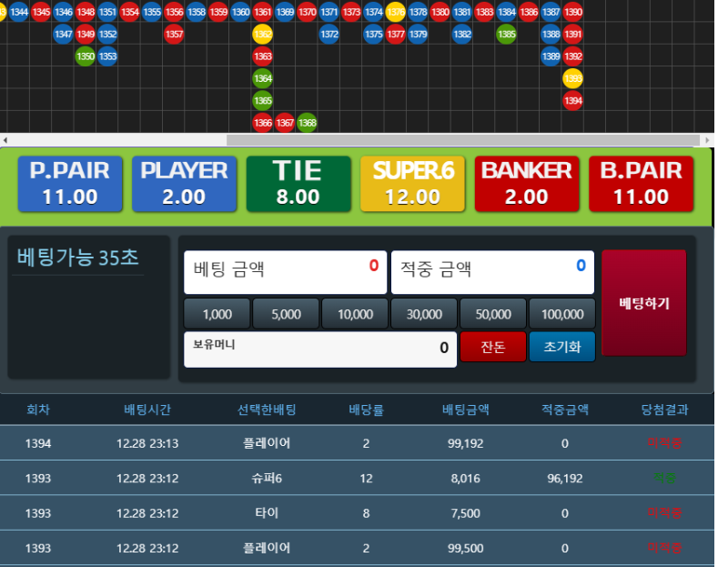Click the 회차 column header
The image size is (728, 567).
(38, 410)
